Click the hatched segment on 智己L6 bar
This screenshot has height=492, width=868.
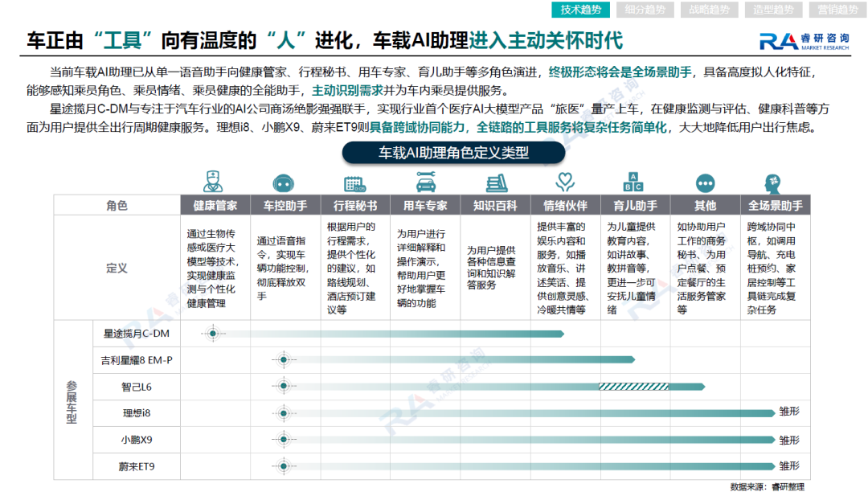pos(634,387)
